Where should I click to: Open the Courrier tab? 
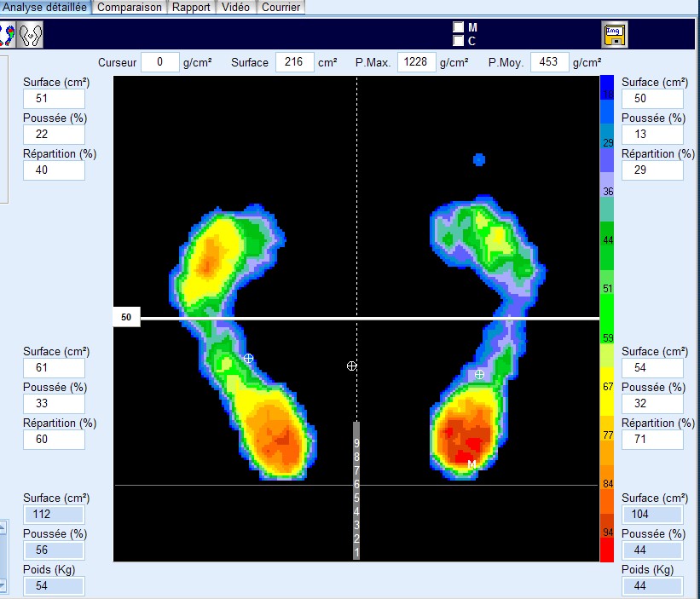tap(281, 7)
